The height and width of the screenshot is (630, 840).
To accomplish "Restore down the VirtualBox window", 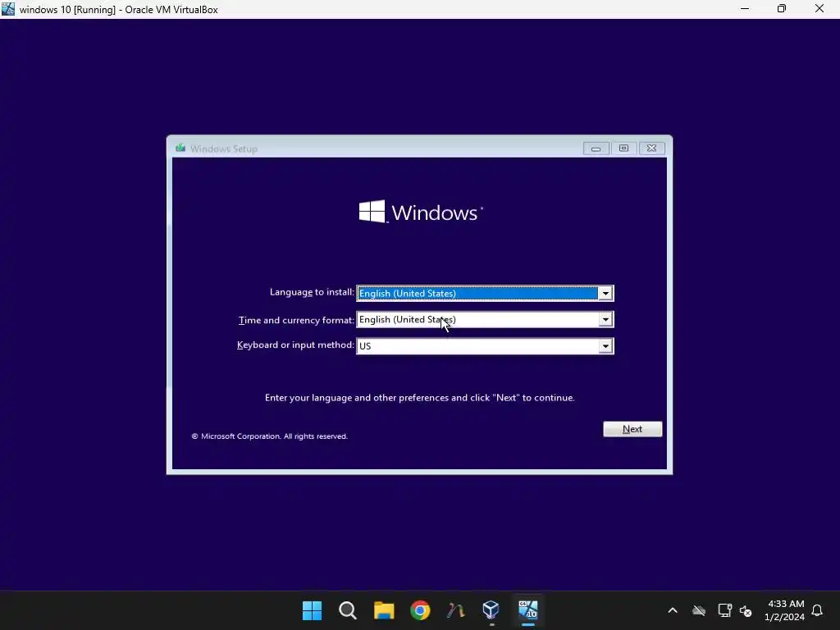I will pyautogui.click(x=782, y=9).
